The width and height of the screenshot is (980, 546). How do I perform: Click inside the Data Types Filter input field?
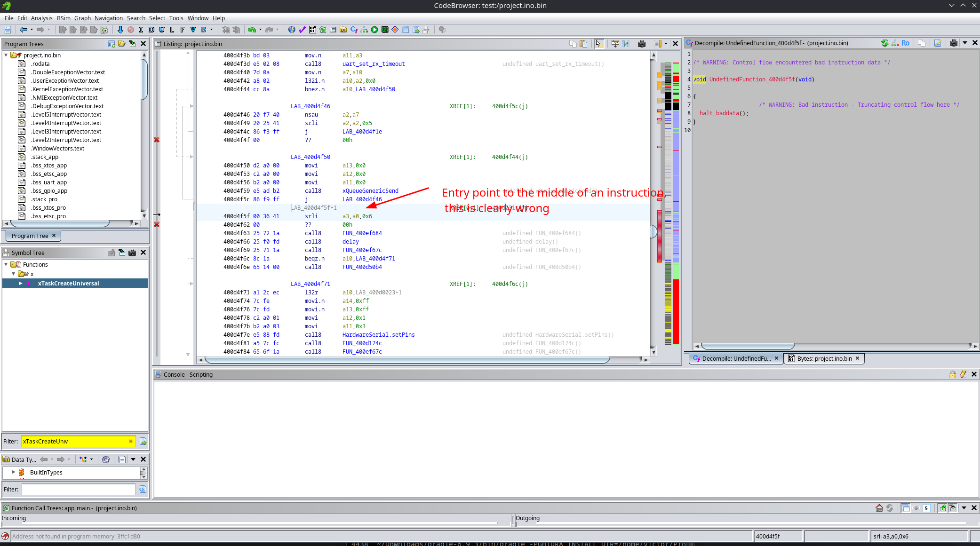tap(78, 489)
